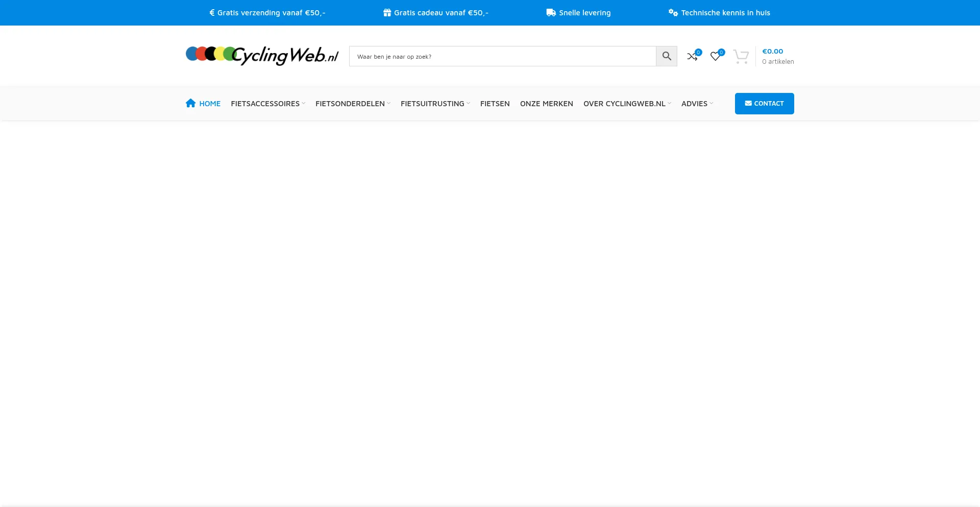Open the ADVIES dropdown chevron
980x507 pixels.
tap(710, 104)
